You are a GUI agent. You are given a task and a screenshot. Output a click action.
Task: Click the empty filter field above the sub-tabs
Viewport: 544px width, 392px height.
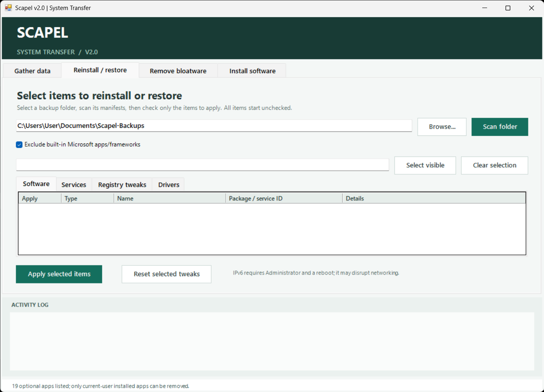[x=202, y=165]
